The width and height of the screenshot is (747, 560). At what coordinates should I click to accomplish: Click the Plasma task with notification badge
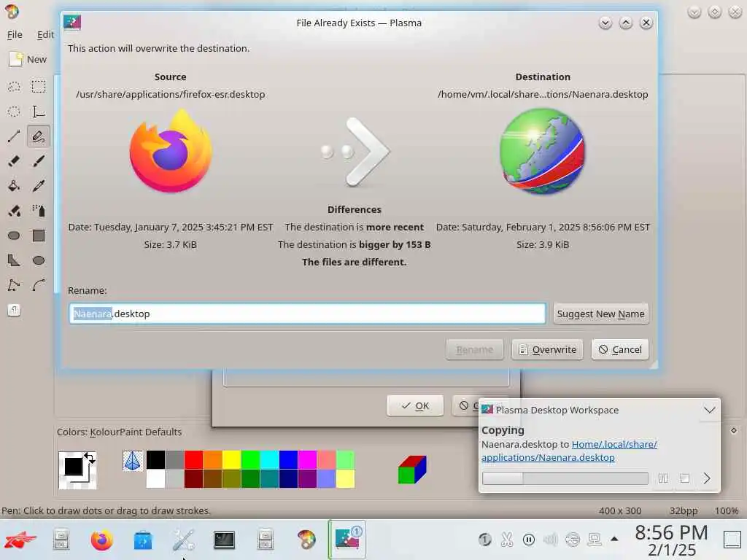347,540
